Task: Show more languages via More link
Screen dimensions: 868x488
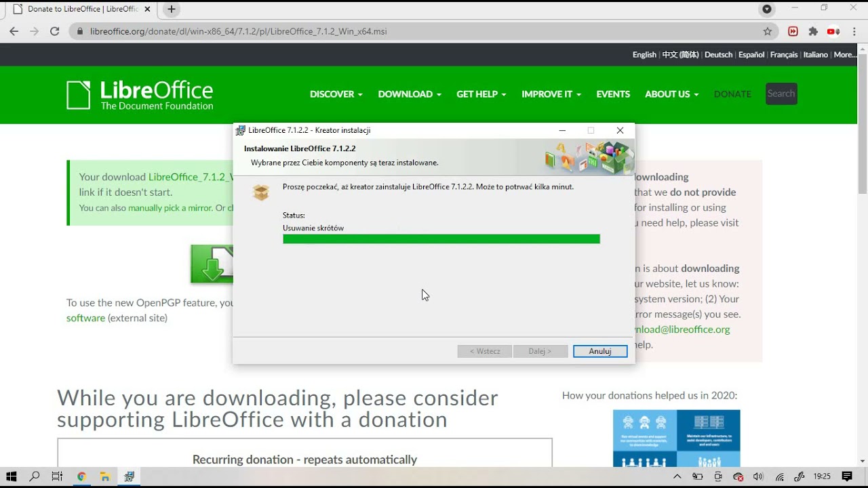Action: [844, 55]
